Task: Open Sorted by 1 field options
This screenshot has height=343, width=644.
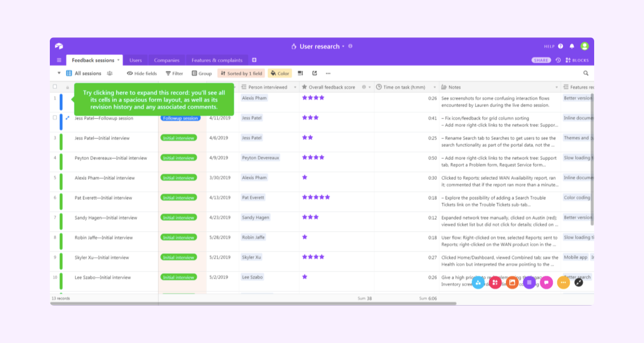Action: (241, 73)
